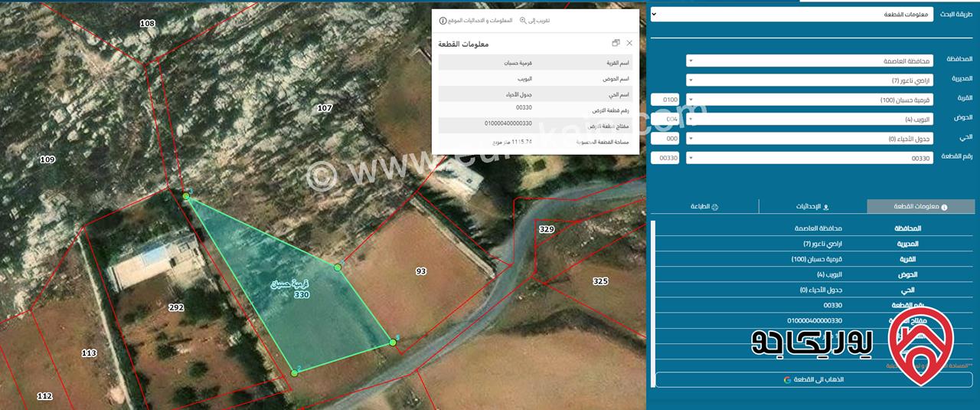
Task: Click the info circle icon in popup header
Action: [x=443, y=21]
